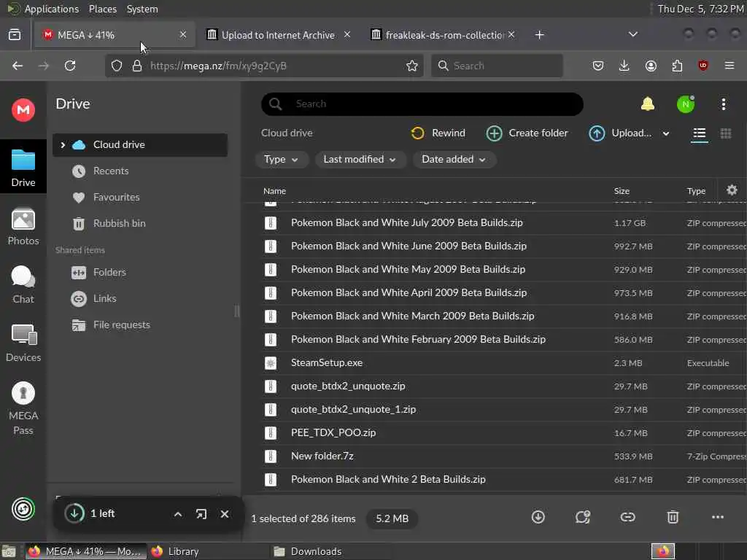The image size is (747, 560).
Task: Download the selected item
Action: pos(538,517)
